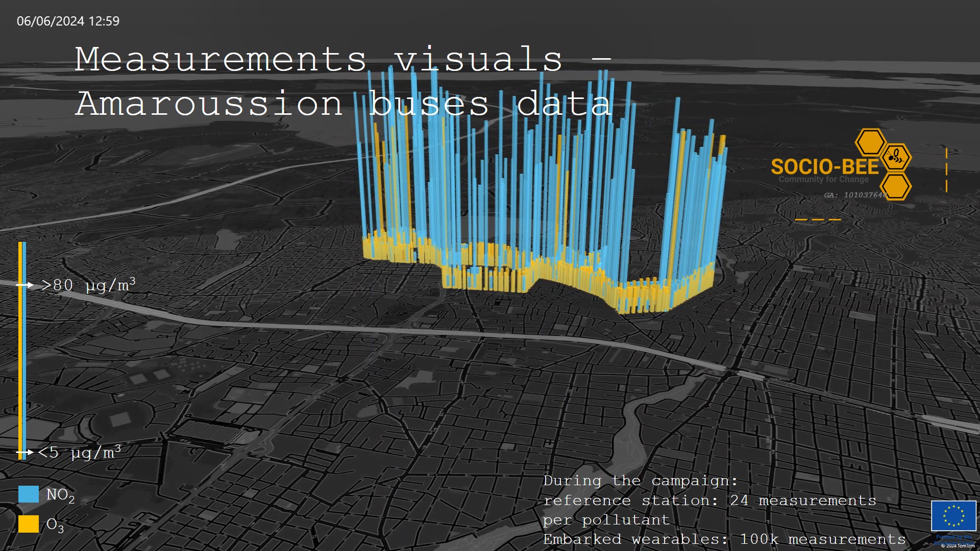Click the GA: 101037648 grant number
980x551 pixels.
[x=855, y=195]
